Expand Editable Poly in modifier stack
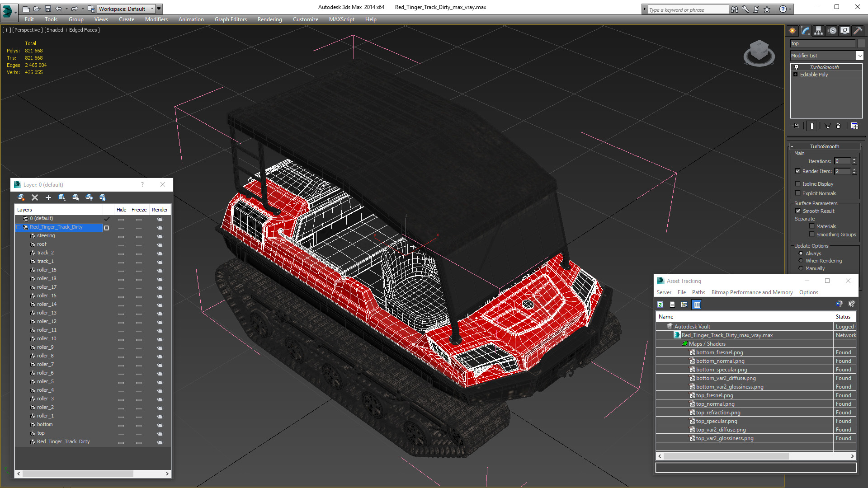The image size is (868, 488). point(795,75)
